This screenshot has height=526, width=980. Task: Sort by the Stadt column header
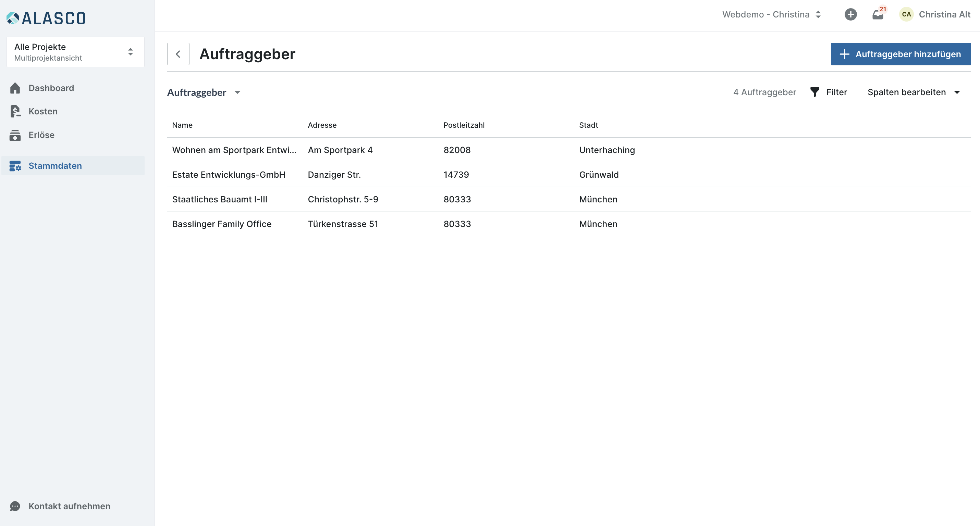(589, 125)
